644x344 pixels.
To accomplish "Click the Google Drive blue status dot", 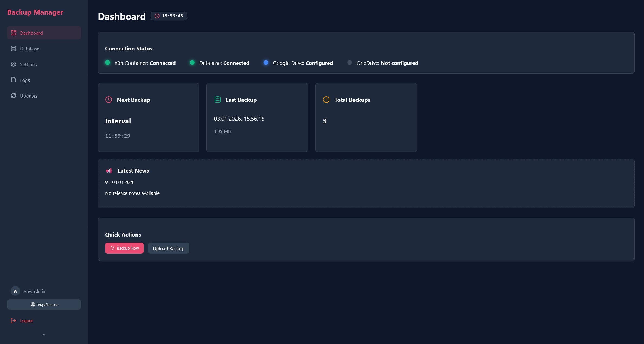I will click(266, 63).
